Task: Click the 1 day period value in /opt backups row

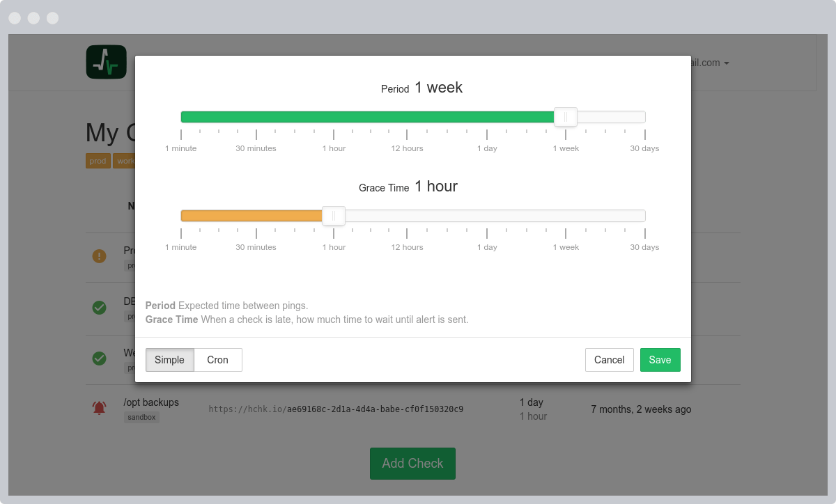Action: (532, 402)
